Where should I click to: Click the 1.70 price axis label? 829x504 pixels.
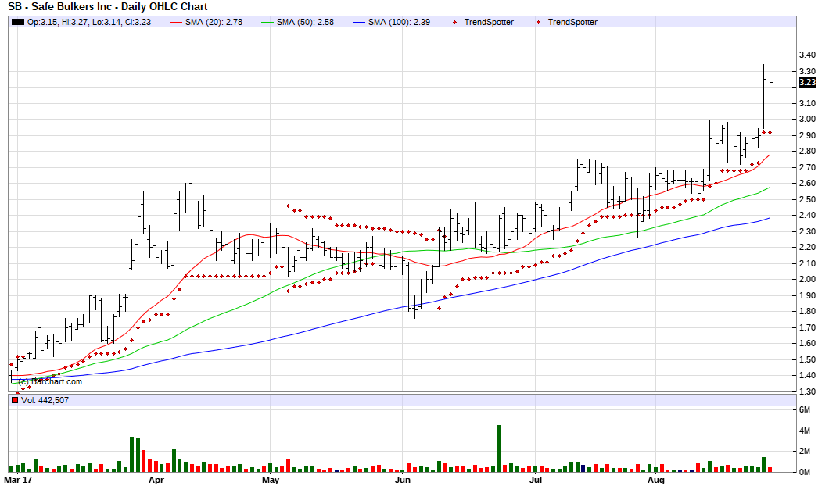tap(807, 327)
